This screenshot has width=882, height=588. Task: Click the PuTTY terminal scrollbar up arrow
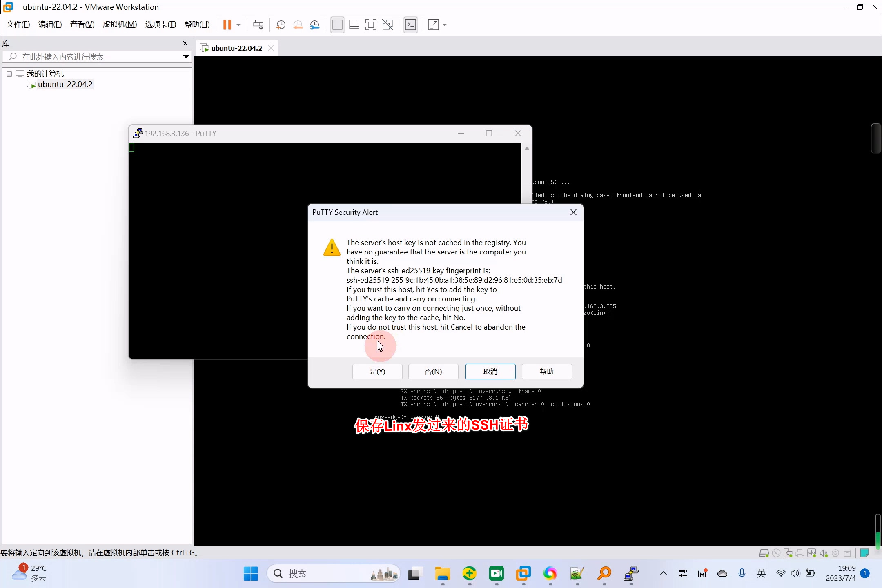[x=527, y=149]
